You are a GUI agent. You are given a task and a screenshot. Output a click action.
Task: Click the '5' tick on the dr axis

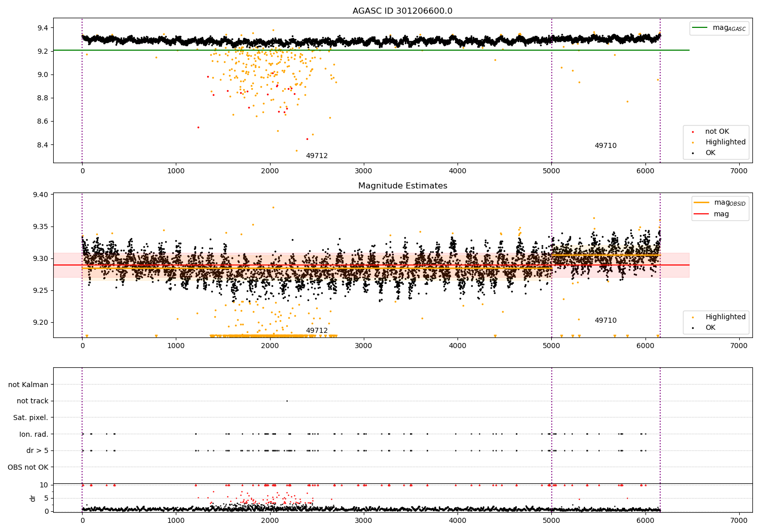(47, 498)
